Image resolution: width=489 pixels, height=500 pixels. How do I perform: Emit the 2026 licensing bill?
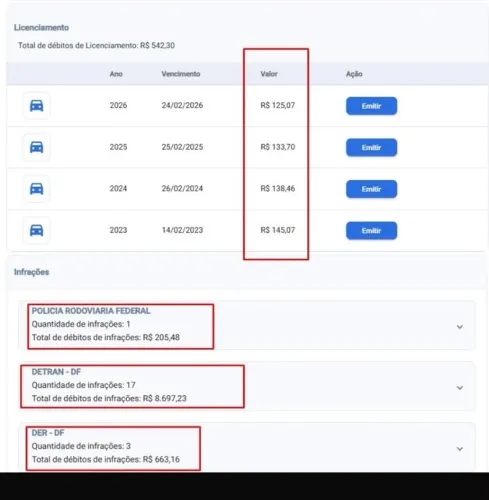click(371, 106)
